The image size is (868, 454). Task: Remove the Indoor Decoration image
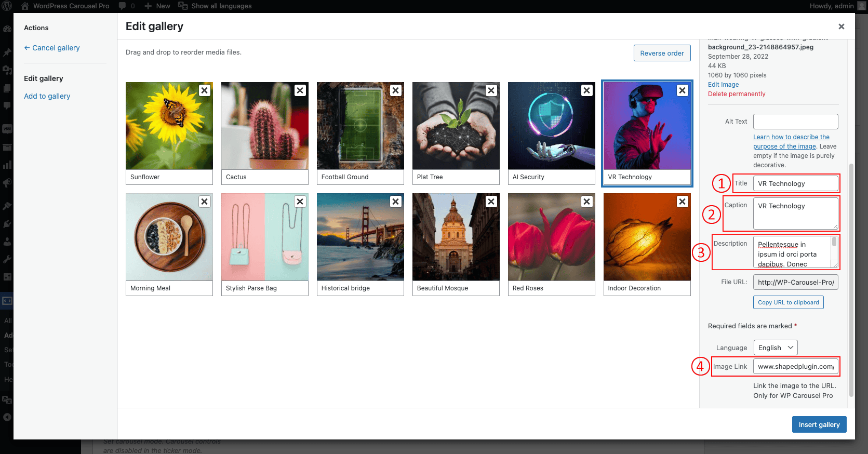pos(683,202)
